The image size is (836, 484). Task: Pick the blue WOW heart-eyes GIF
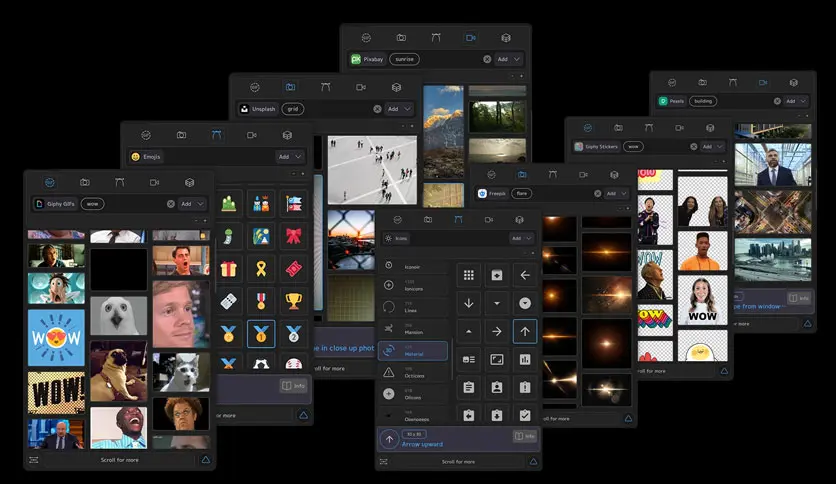pos(56,338)
